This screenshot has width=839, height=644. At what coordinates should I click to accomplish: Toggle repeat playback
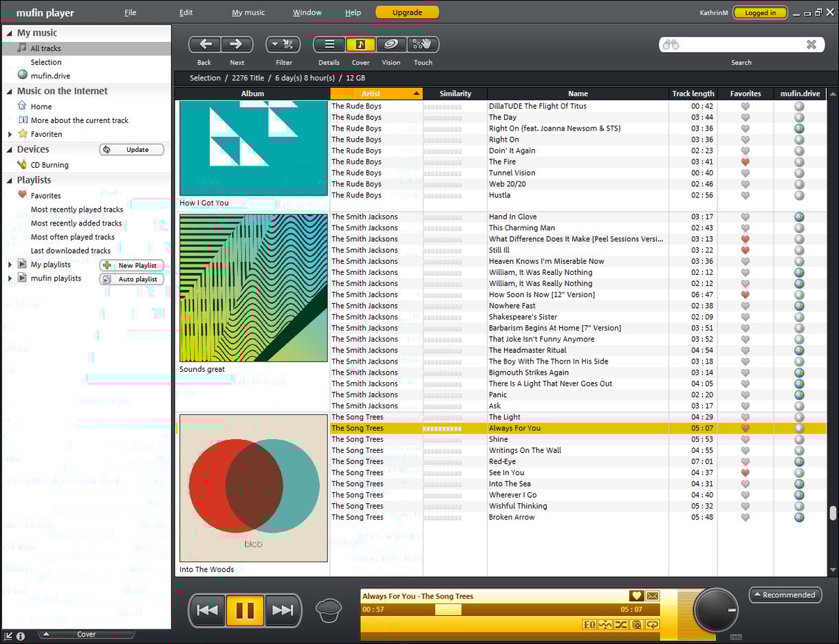coord(652,625)
